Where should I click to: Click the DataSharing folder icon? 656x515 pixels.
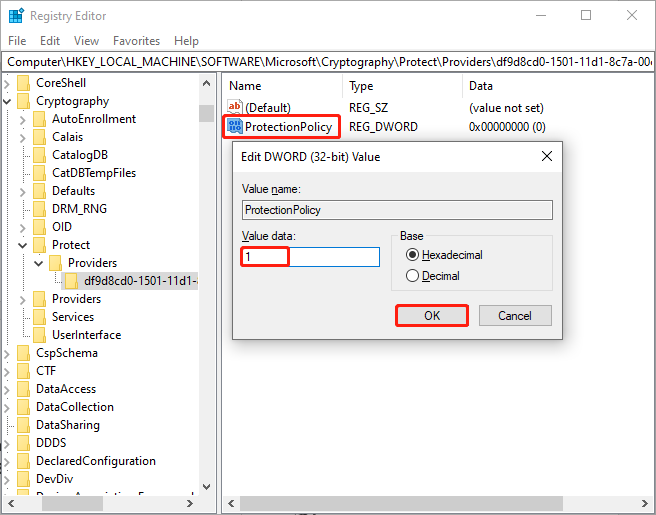click(23, 425)
